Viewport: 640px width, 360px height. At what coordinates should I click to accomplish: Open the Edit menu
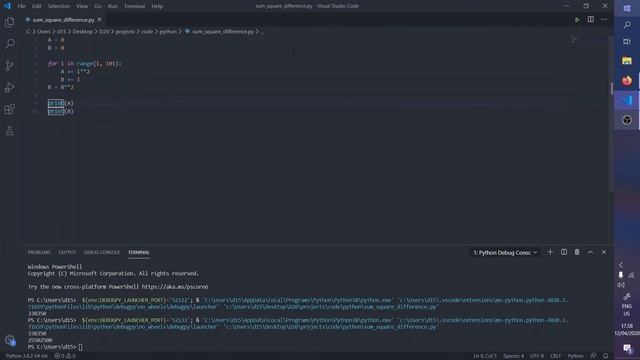coord(37,6)
